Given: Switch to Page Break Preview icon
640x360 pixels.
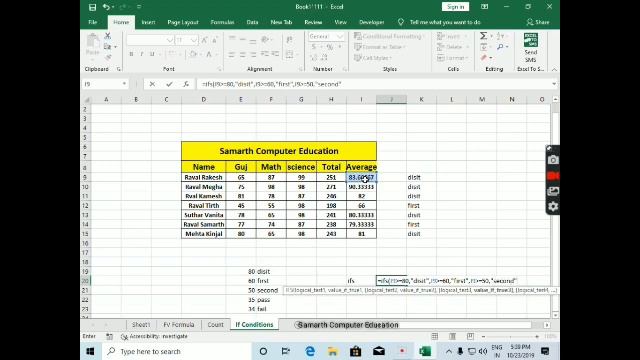Looking at the screenshot, I should point(470,336).
